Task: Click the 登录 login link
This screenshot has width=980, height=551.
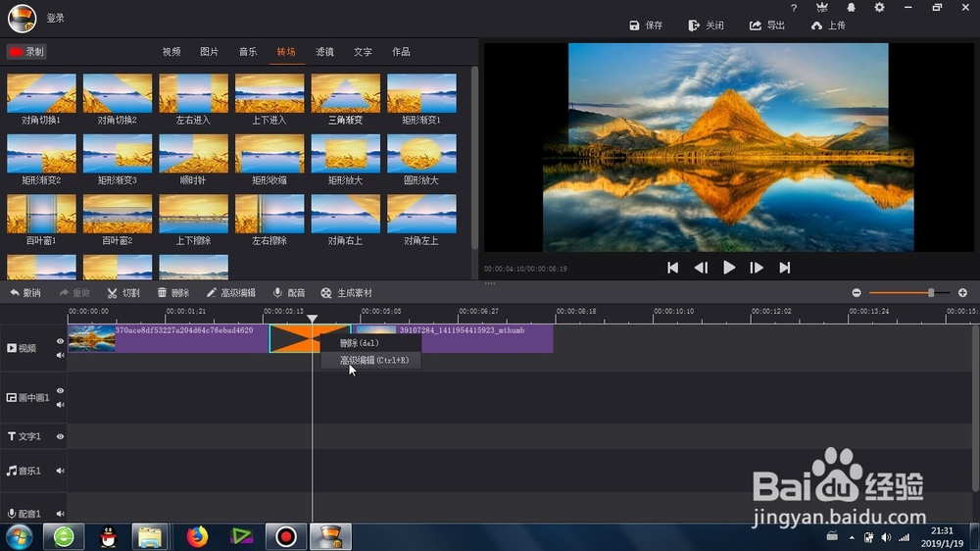Action: pos(56,18)
